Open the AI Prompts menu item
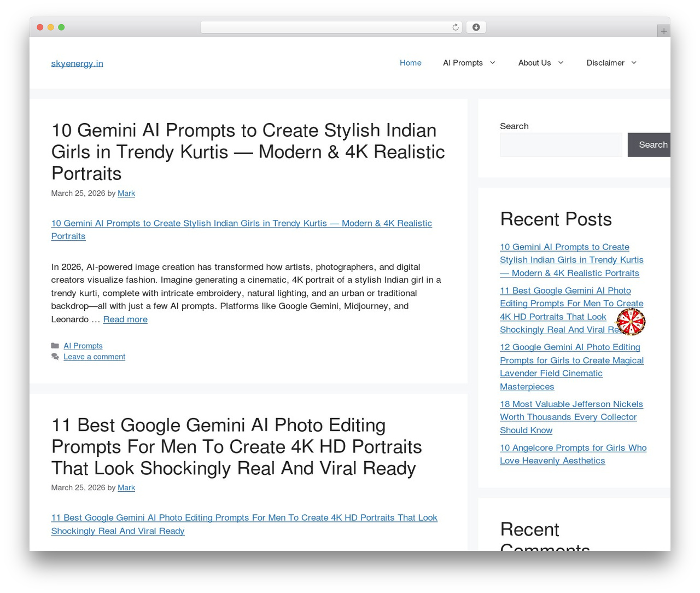This screenshot has height=593, width=700. [x=463, y=63]
